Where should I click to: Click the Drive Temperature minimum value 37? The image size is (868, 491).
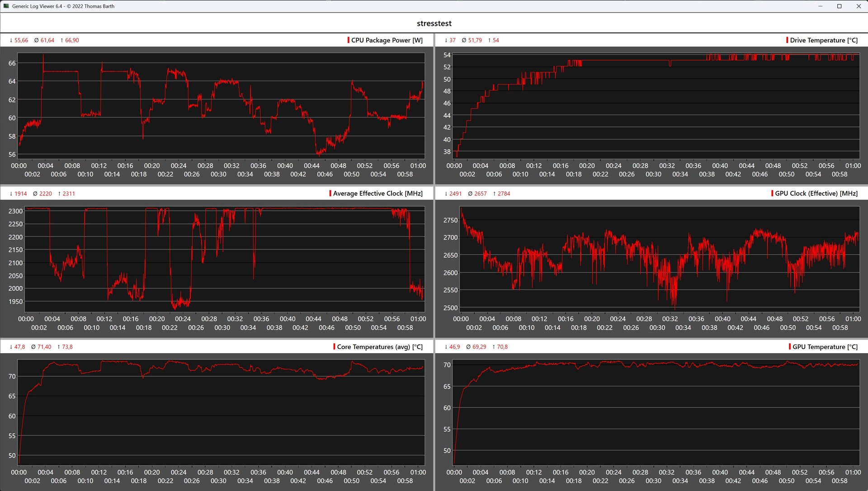click(452, 40)
